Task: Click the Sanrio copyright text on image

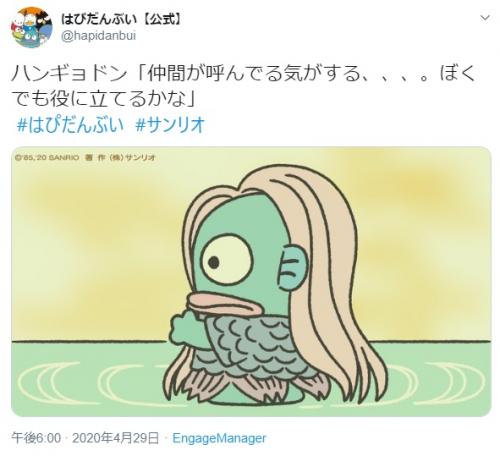Action: [x=86, y=158]
